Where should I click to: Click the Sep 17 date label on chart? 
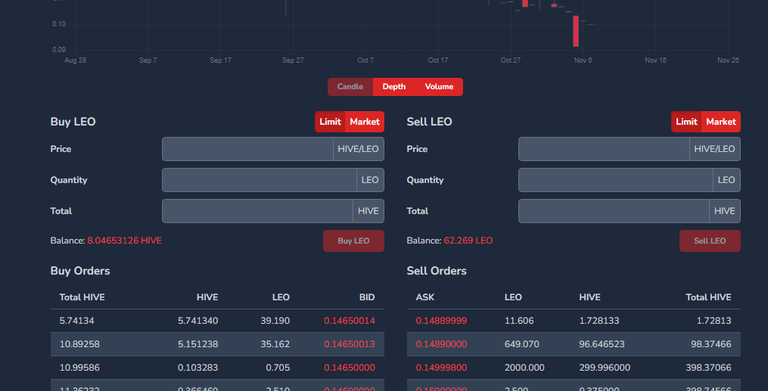pyautogui.click(x=220, y=60)
